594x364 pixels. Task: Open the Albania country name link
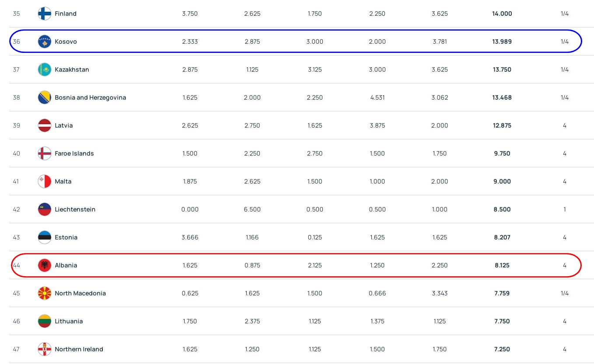point(66,265)
